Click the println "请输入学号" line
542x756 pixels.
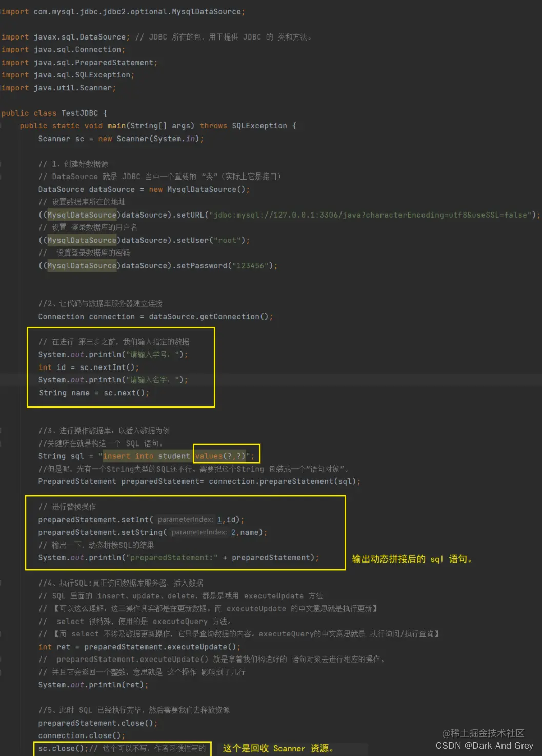point(113,355)
